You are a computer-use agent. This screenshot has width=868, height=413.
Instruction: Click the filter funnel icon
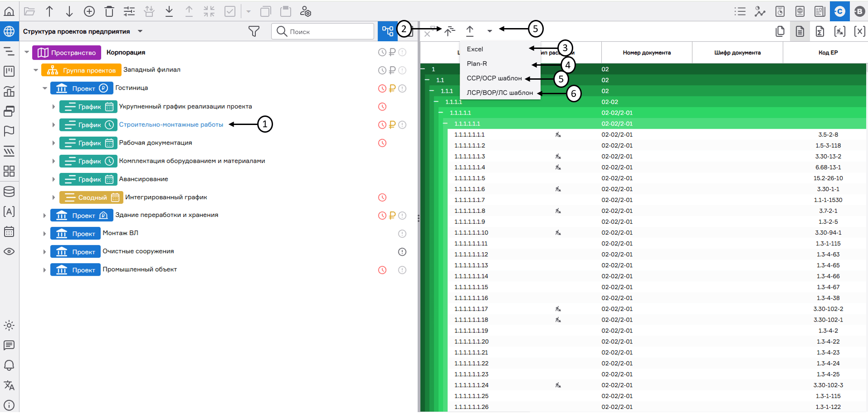[x=254, y=31]
